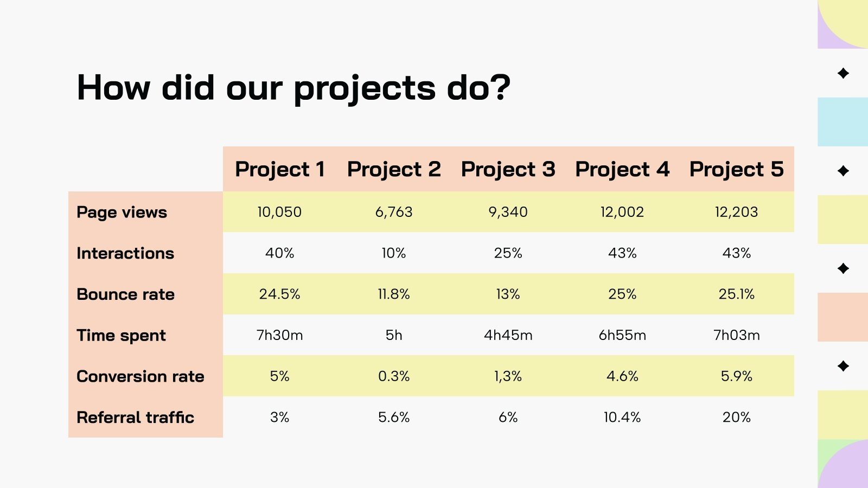
Task: Click the 7h30m time spent cell
Action: click(279, 335)
